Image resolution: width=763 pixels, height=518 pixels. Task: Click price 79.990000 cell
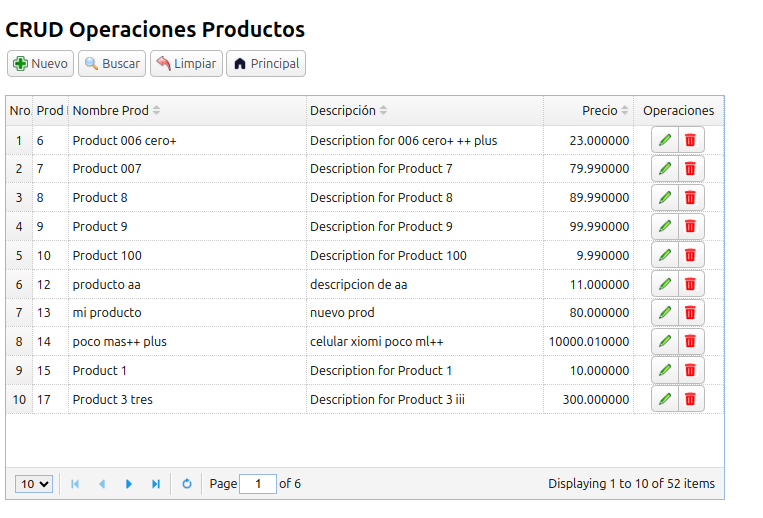click(589, 169)
